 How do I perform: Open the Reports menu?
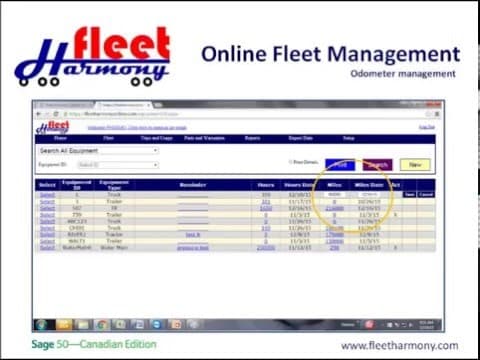[252, 138]
